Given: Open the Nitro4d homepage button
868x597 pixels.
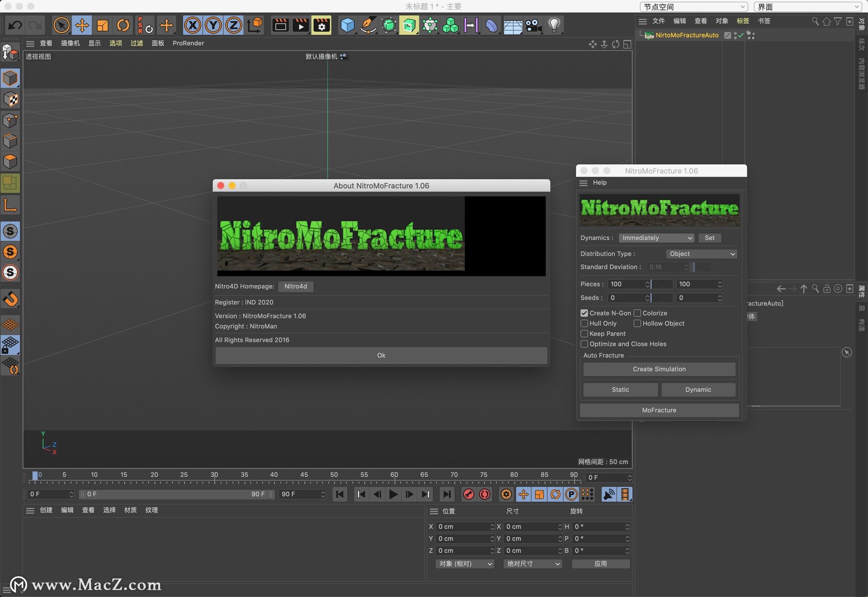Looking at the screenshot, I should tap(296, 286).
